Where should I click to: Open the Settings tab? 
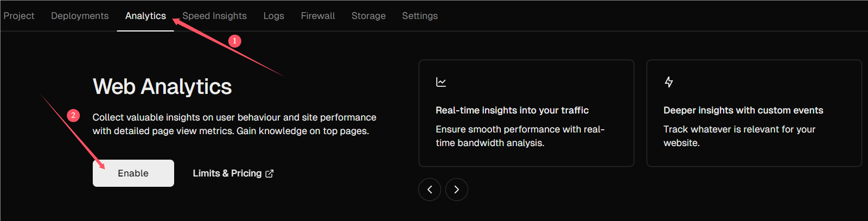pyautogui.click(x=420, y=16)
